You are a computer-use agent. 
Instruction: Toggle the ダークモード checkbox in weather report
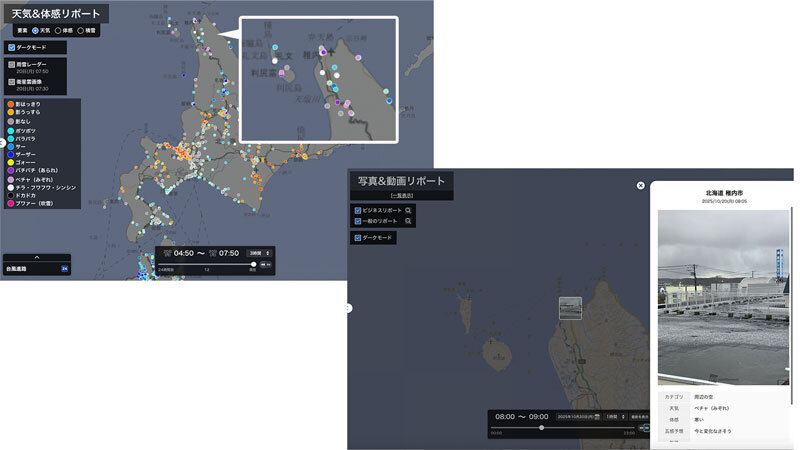(x=11, y=47)
